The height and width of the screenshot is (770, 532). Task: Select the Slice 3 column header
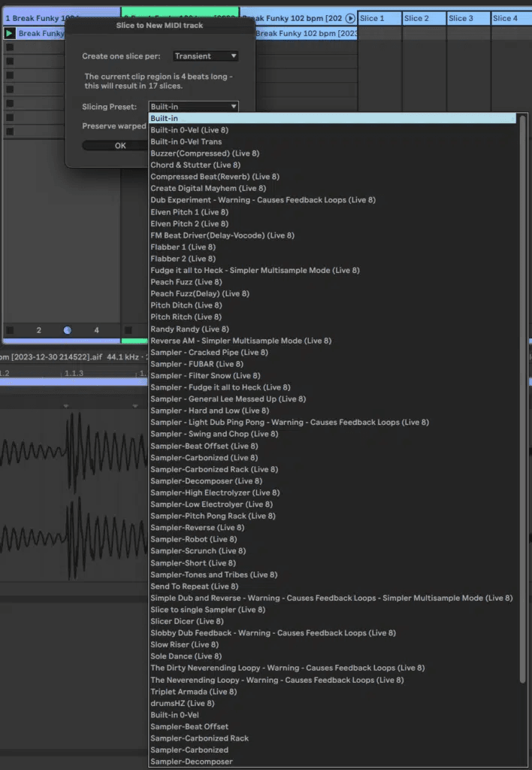coord(469,19)
